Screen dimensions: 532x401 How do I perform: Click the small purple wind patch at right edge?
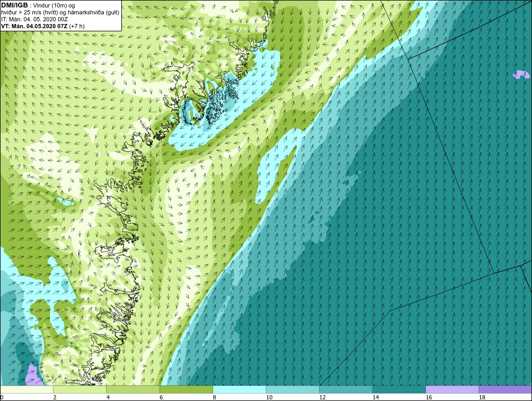tap(521, 75)
